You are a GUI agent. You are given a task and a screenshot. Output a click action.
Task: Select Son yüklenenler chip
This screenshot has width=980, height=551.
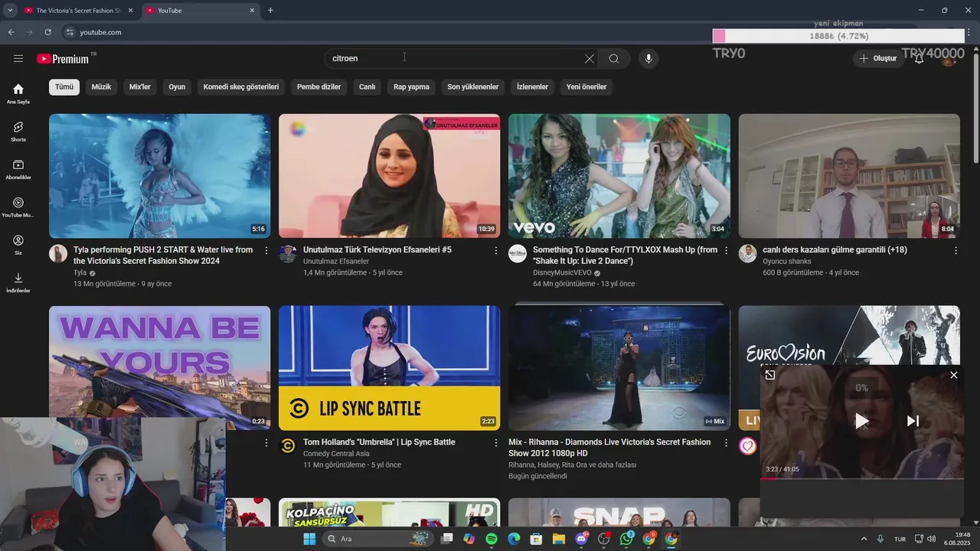(x=473, y=86)
